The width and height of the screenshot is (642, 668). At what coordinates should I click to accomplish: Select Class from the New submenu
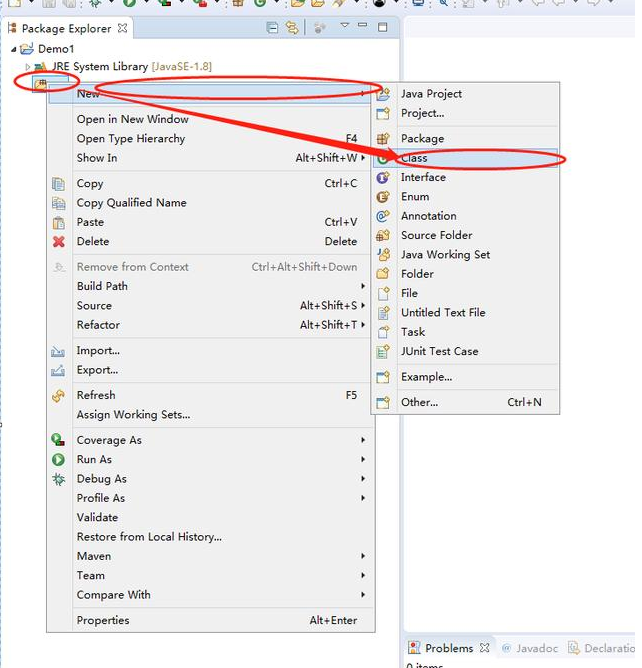coord(414,158)
